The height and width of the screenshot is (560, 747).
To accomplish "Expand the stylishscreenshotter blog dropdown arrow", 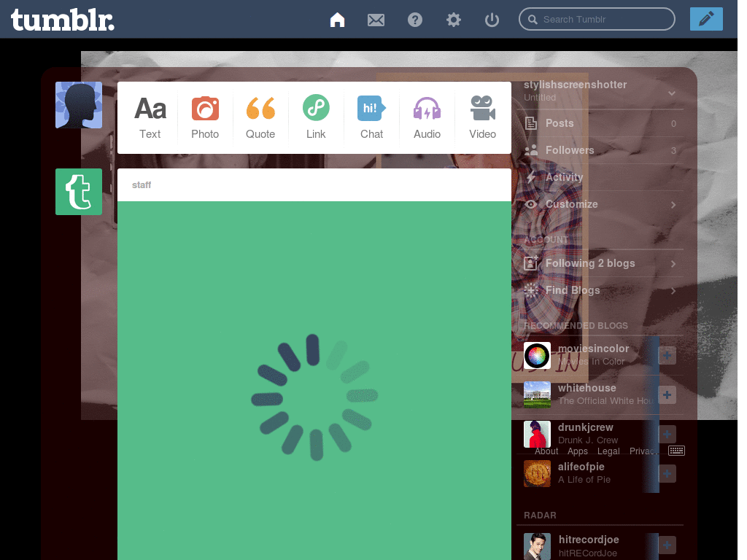I will pos(672,93).
